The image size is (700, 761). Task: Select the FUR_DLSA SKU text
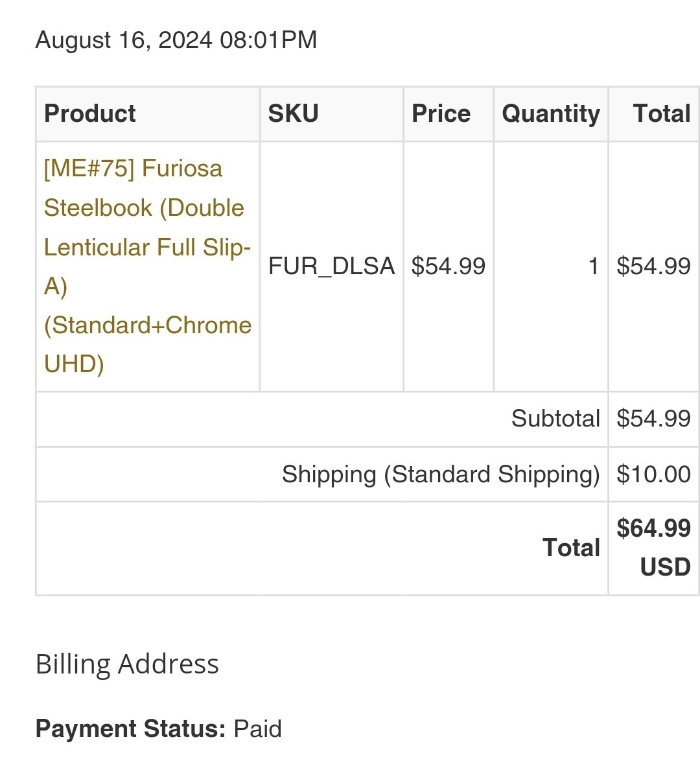pos(331,266)
